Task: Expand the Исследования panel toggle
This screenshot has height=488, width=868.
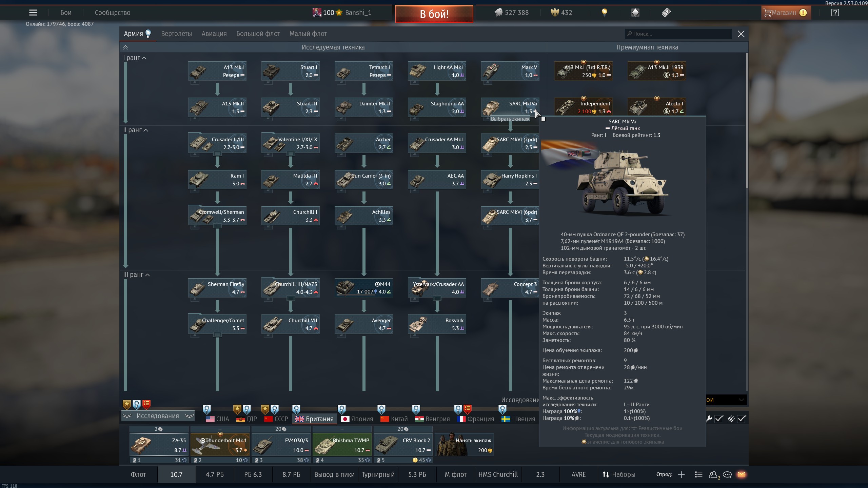Action: point(158,416)
